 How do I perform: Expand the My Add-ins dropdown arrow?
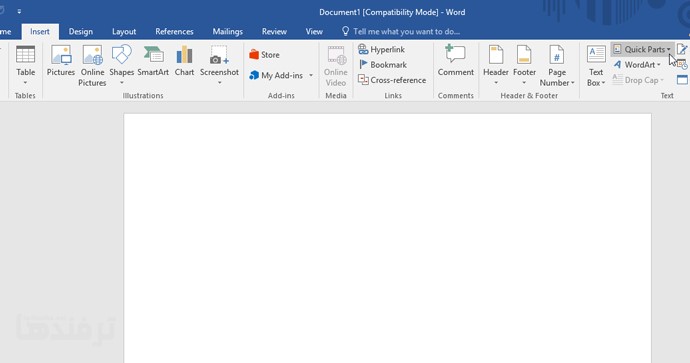[x=311, y=75]
